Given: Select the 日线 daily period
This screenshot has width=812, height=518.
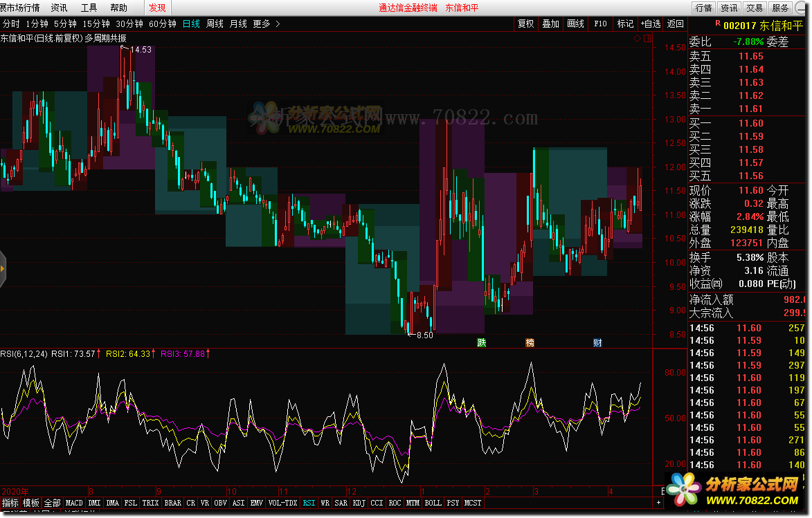Looking at the screenshot, I should pos(191,24).
